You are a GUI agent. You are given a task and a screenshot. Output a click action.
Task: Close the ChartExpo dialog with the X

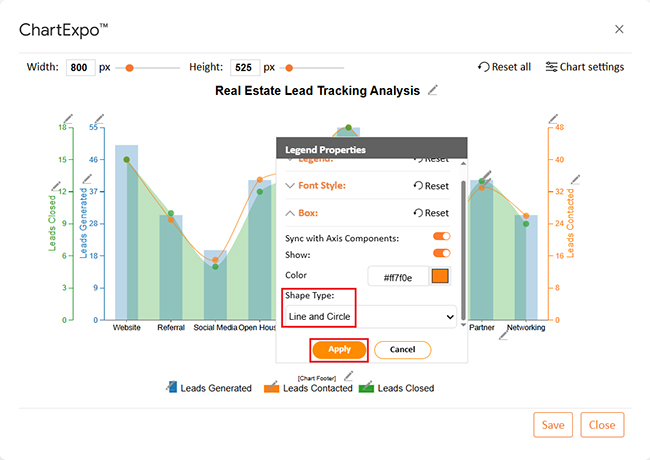click(x=619, y=30)
